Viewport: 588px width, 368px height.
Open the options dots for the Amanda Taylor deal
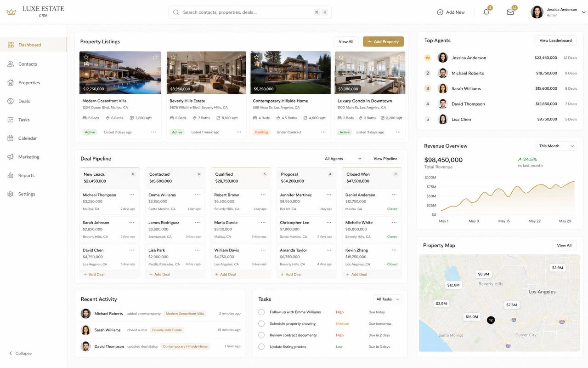(329, 250)
